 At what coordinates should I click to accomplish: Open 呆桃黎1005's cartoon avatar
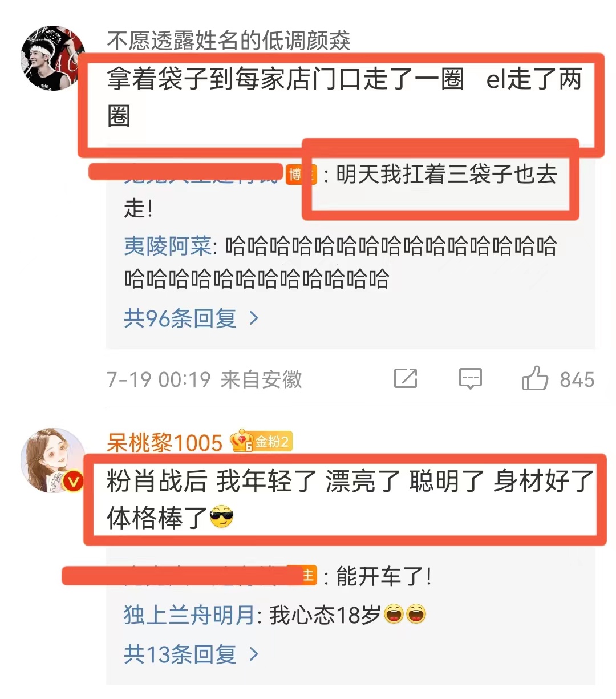[52, 460]
